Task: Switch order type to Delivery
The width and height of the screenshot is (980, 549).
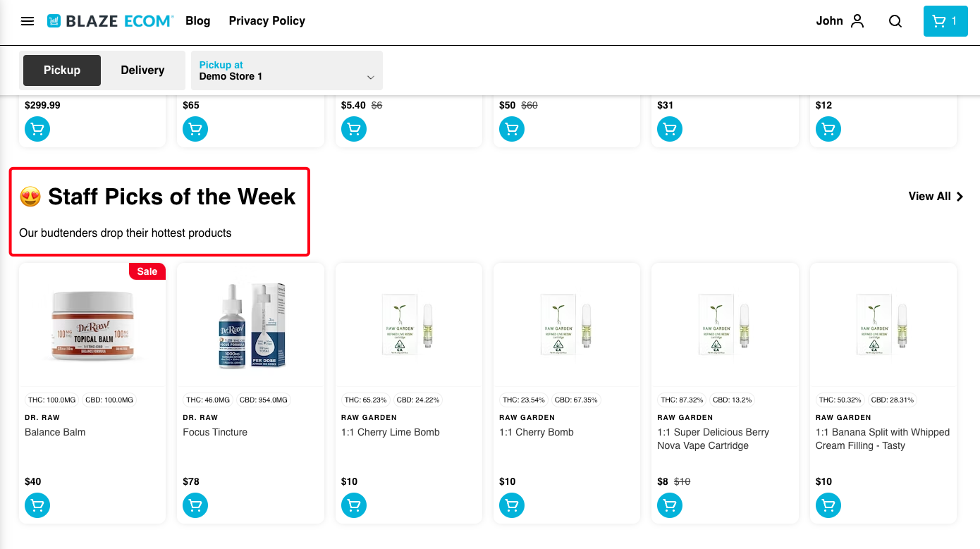Action: [142, 70]
